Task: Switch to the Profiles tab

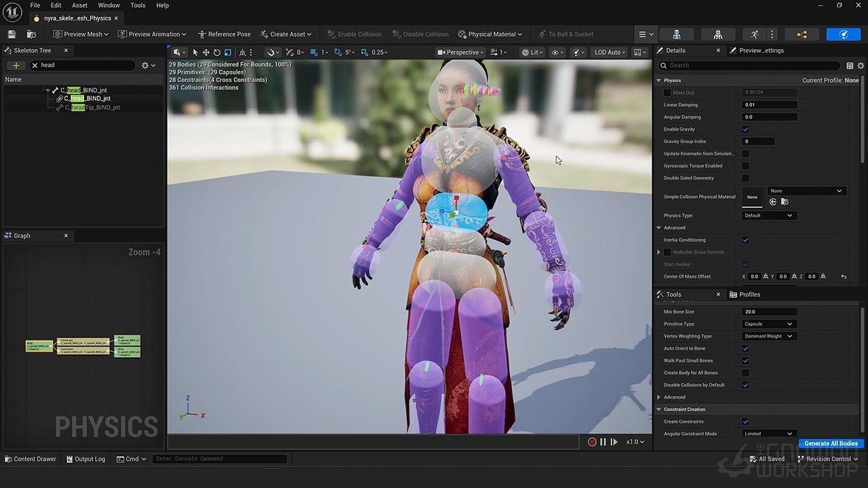Action: [x=745, y=294]
